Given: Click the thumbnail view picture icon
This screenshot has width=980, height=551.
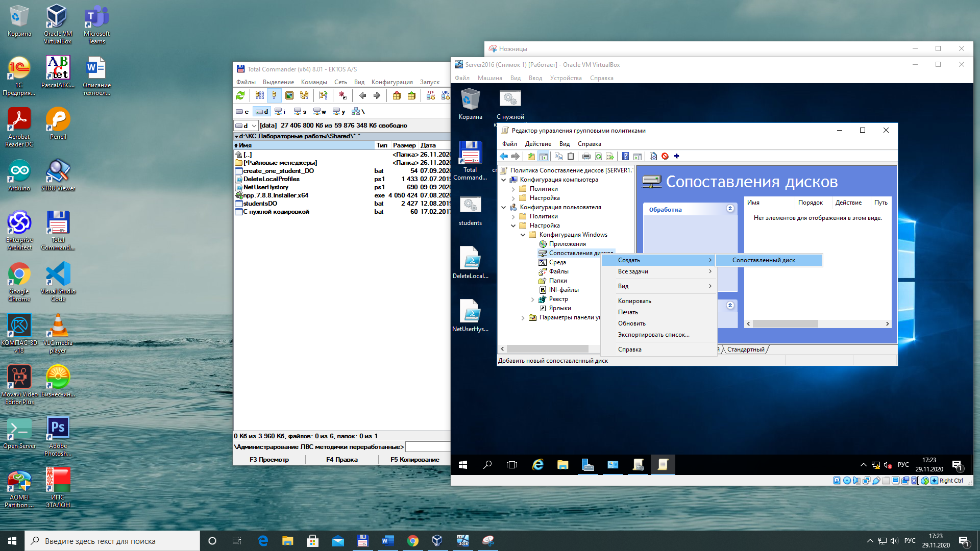Looking at the screenshot, I should point(289,95).
